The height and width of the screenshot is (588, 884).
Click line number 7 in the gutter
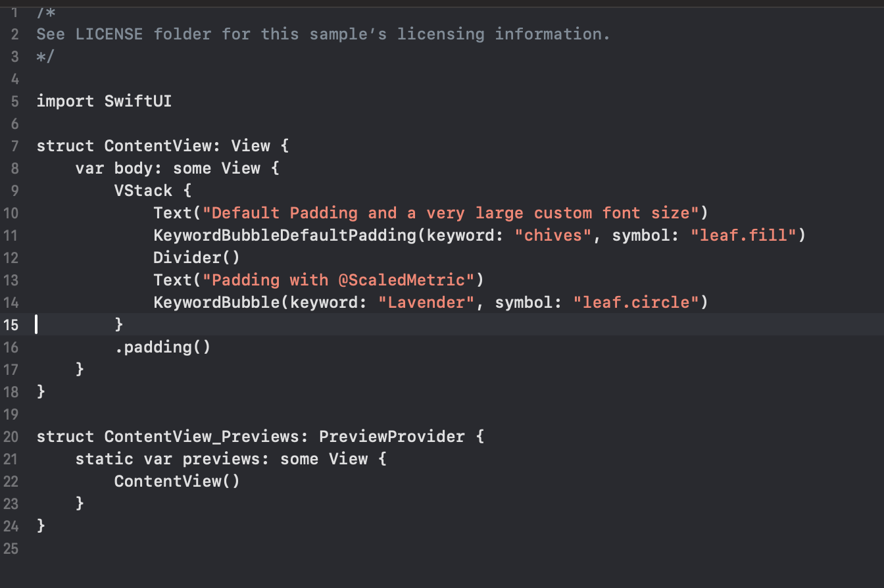pos(16,146)
